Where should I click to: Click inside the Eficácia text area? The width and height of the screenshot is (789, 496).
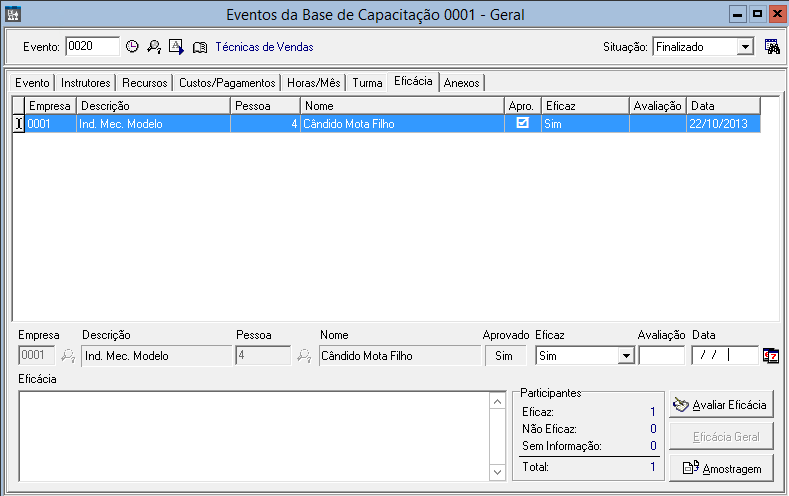pos(255,434)
